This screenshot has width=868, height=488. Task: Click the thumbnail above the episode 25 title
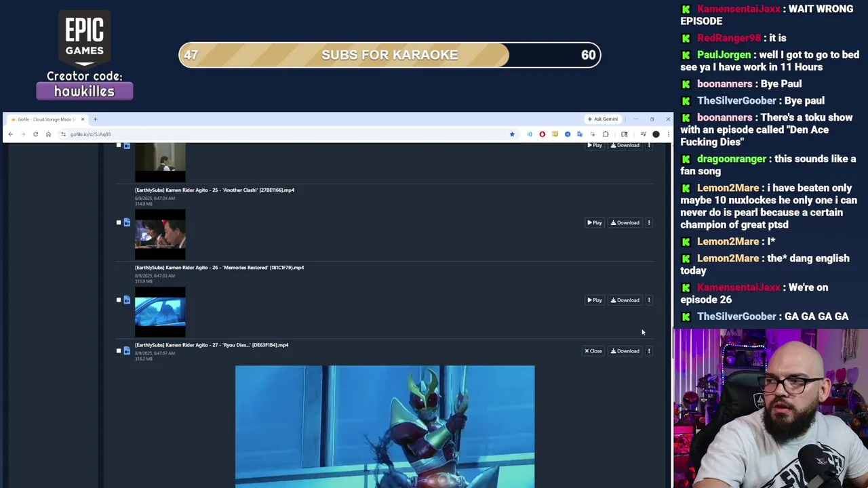point(160,163)
